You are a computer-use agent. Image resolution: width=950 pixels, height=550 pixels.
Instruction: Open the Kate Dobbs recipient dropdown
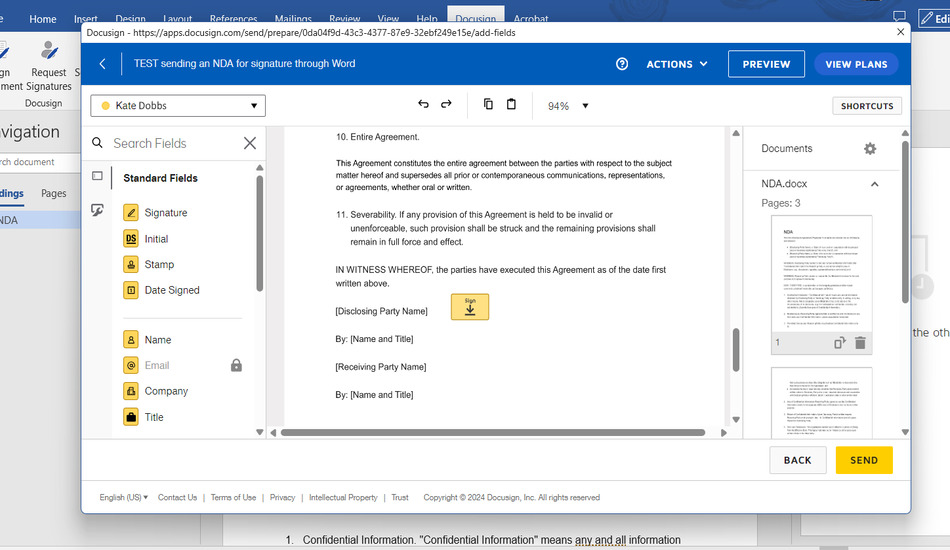click(x=178, y=106)
